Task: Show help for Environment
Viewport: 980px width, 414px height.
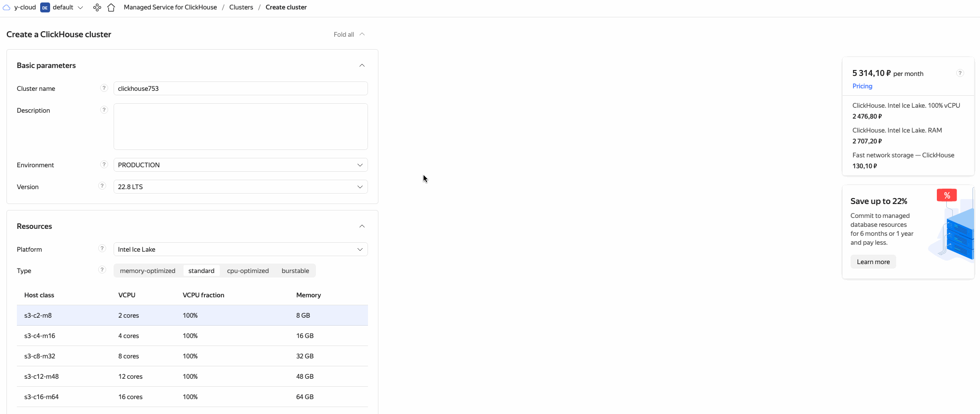Action: pyautogui.click(x=104, y=164)
